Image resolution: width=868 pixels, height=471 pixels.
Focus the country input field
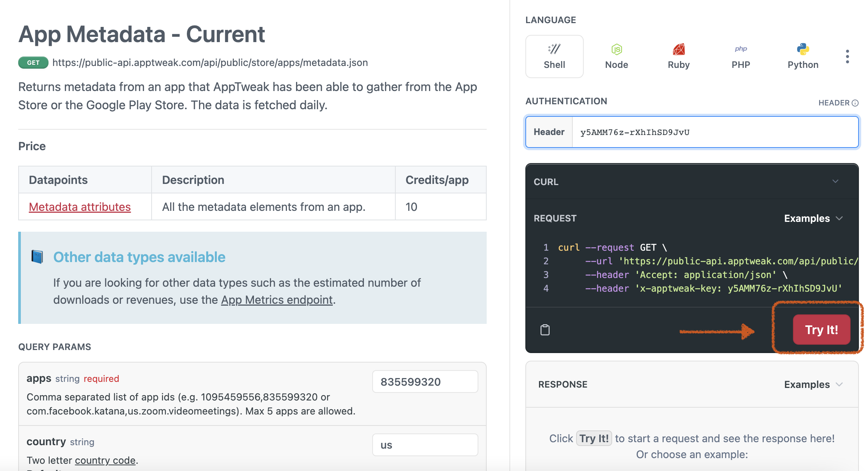point(425,445)
